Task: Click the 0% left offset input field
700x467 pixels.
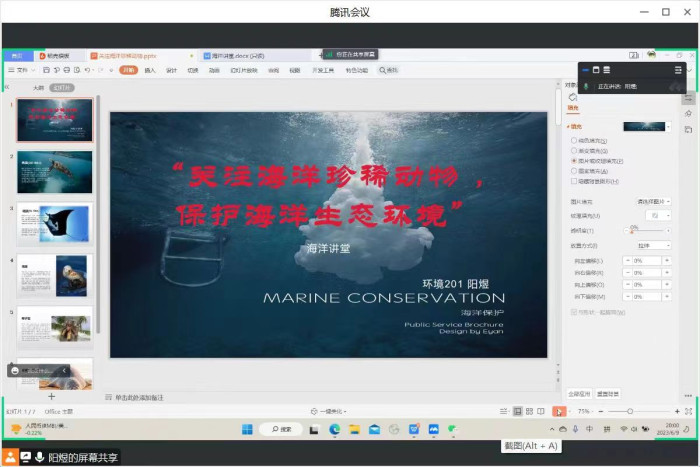Action: (646, 261)
